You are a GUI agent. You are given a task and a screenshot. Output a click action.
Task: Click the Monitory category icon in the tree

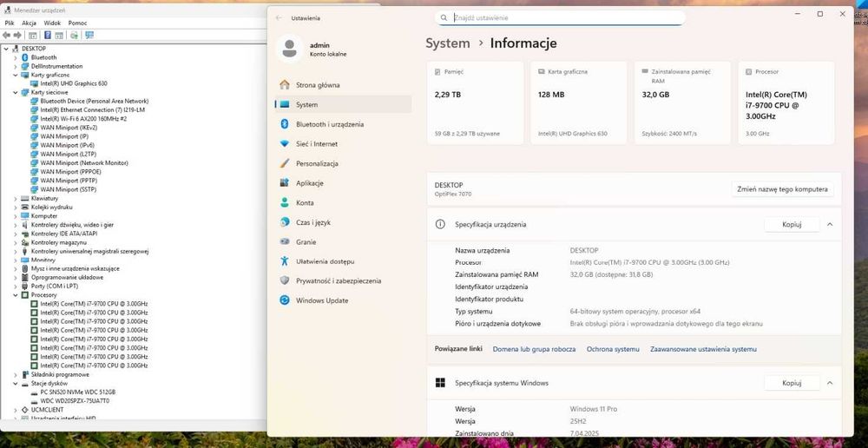tap(25, 260)
